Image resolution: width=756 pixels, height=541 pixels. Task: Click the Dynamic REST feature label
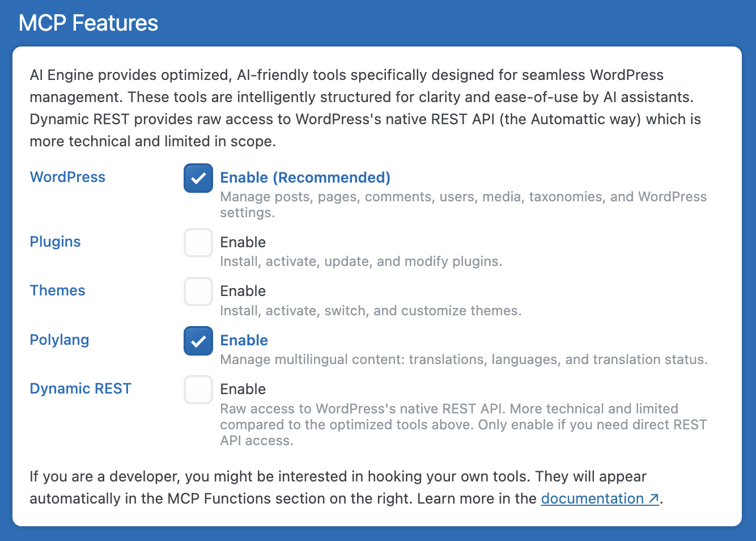[x=80, y=388]
